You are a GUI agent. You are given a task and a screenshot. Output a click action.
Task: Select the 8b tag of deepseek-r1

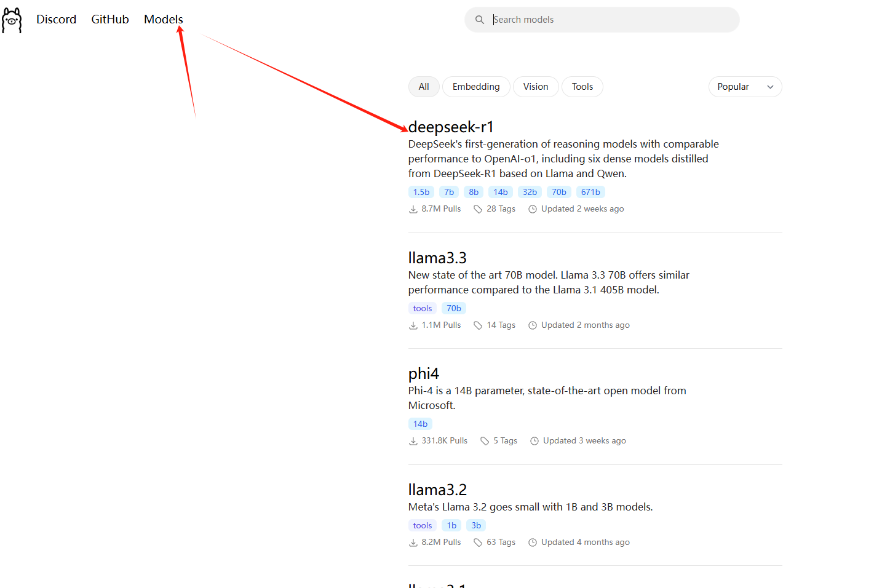pos(474,192)
